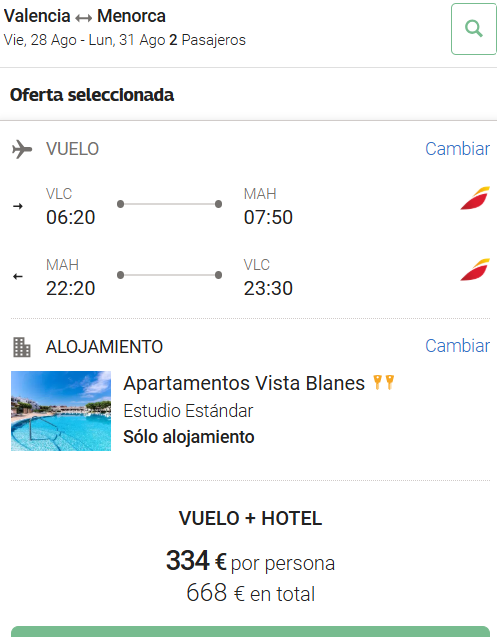Click the travel dates and passengers text
The height and width of the screenshot is (637, 497).
[124, 40]
